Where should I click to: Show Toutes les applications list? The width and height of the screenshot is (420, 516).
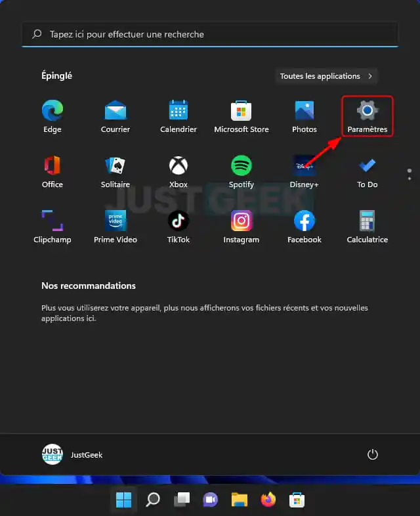(x=326, y=76)
